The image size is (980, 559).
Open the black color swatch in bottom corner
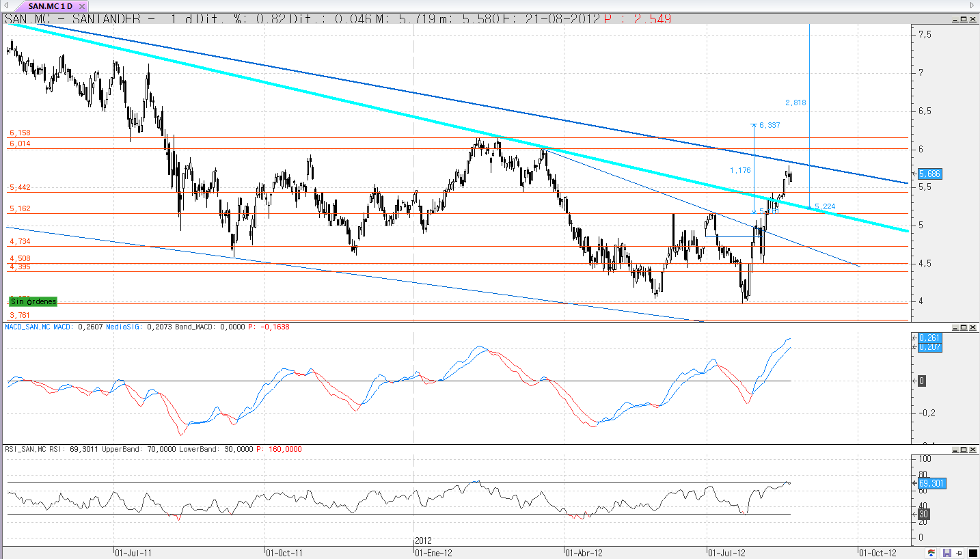972,553
